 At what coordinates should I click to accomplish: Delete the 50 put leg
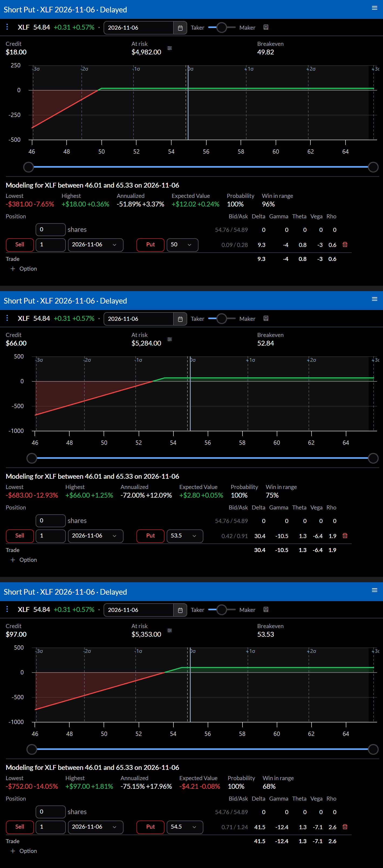(345, 245)
